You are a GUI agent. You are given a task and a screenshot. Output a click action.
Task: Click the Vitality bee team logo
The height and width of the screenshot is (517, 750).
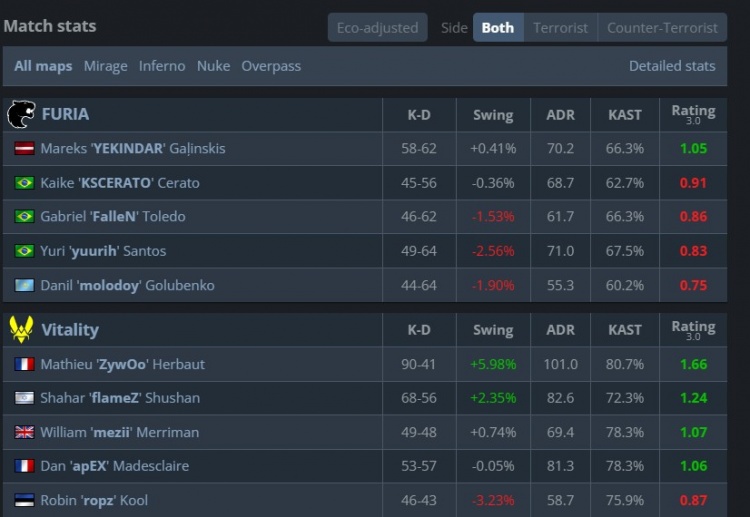point(21,329)
